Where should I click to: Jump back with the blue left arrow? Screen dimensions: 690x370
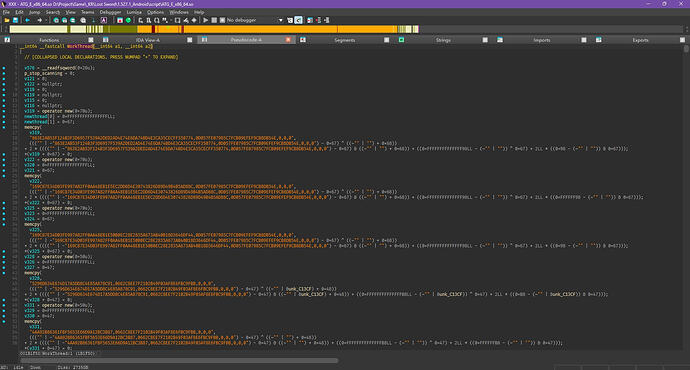(x=27, y=20)
